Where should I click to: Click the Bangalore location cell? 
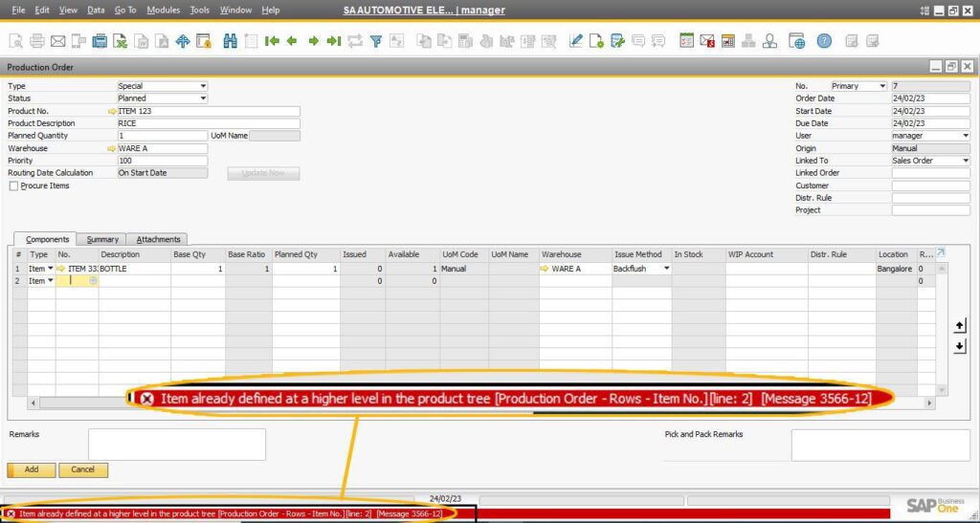[895, 269]
